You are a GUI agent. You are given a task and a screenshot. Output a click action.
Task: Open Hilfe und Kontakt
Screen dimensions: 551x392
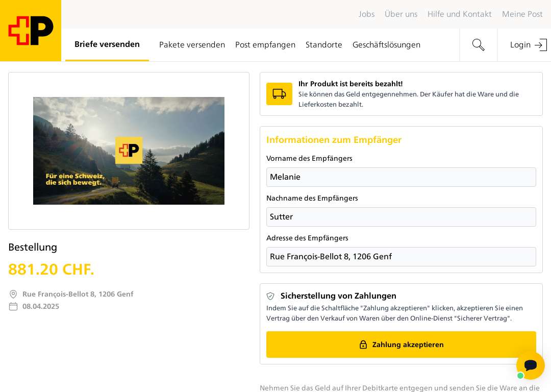point(459,14)
